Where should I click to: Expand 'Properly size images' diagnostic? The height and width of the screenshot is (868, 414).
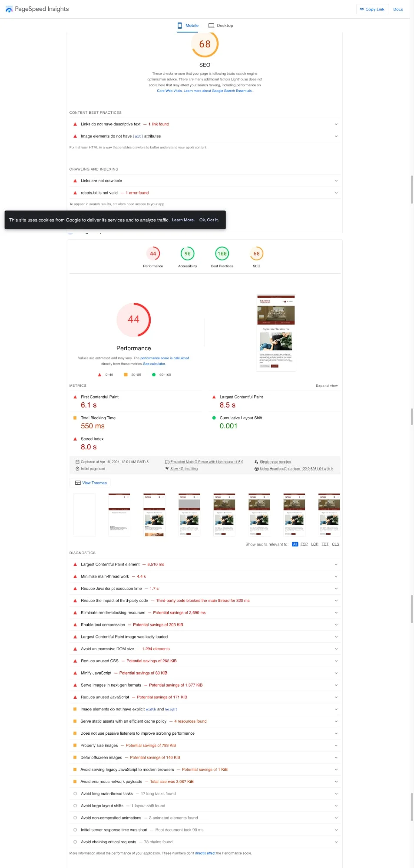pos(205,746)
